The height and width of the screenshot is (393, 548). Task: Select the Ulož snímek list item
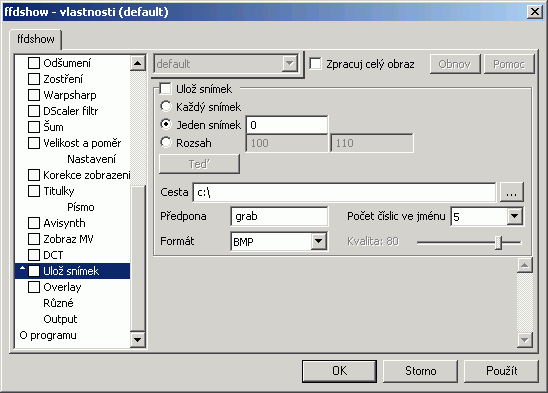pos(71,271)
